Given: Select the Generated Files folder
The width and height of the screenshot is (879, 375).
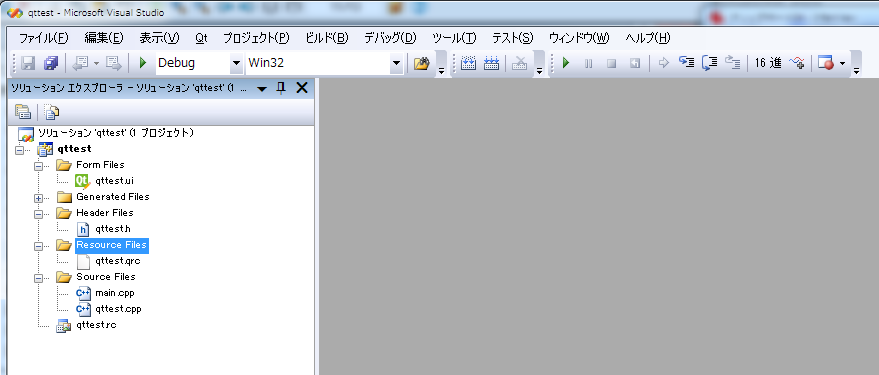Looking at the screenshot, I should click(113, 197).
